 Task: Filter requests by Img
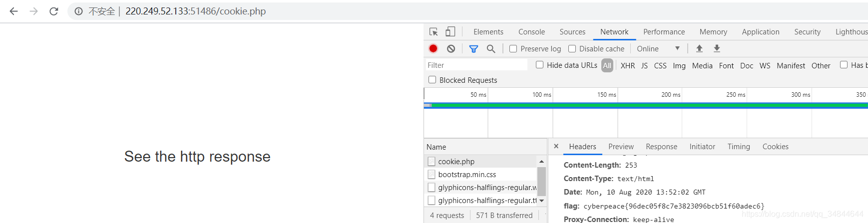pyautogui.click(x=679, y=65)
